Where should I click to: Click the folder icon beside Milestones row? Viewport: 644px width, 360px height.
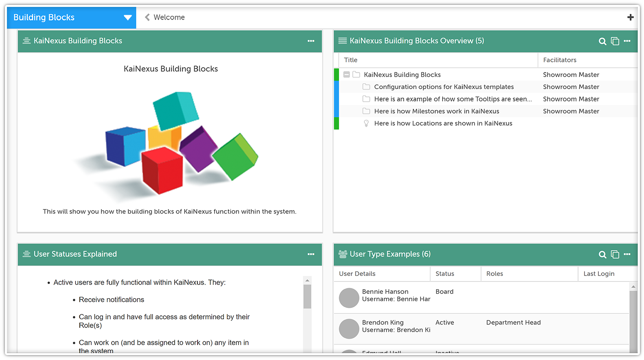point(366,111)
